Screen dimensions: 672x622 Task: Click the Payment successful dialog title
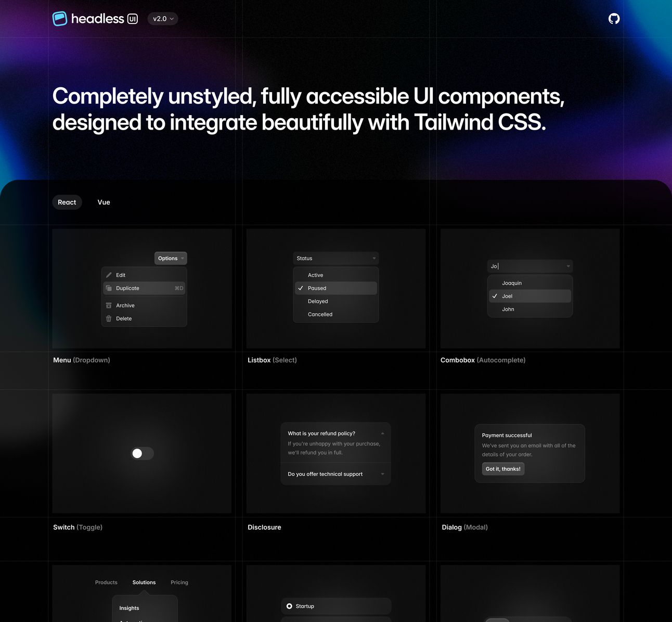[x=507, y=435]
